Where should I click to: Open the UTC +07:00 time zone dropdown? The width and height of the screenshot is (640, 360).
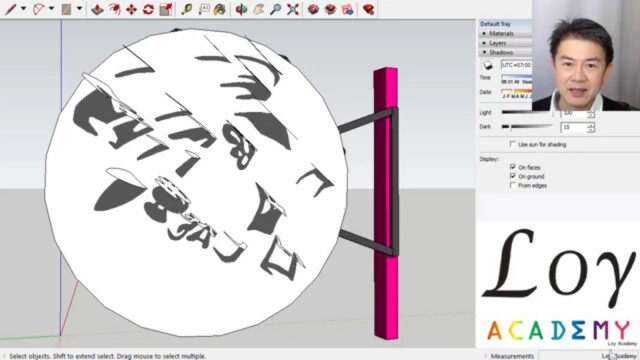[x=516, y=65]
